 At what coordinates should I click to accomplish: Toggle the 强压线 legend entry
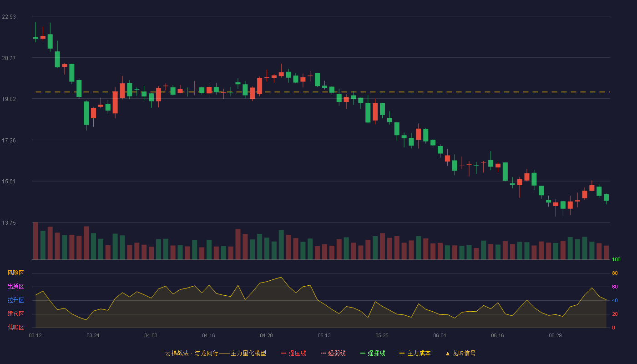[293, 353]
